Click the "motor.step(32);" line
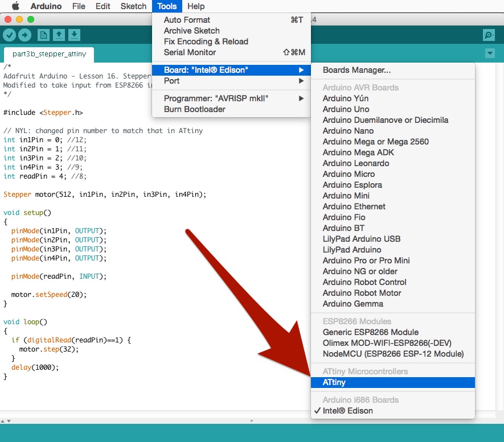This screenshot has height=442, width=504. [49, 349]
